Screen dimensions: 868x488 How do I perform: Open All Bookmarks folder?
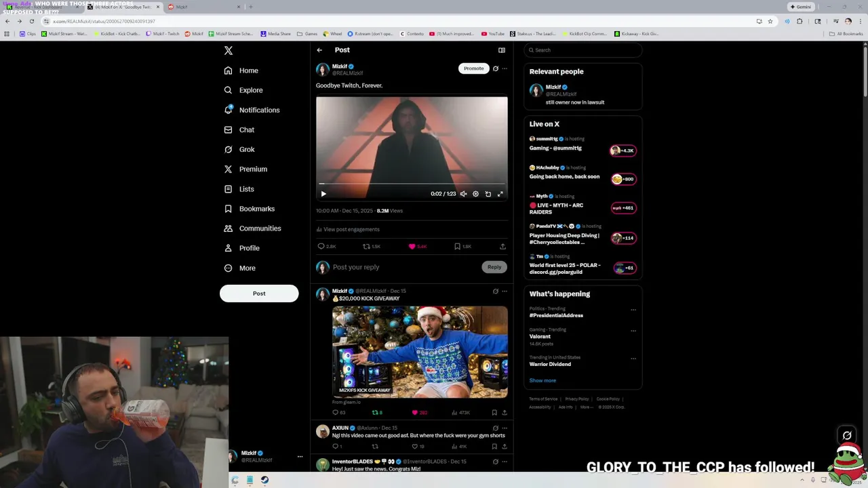click(x=846, y=34)
